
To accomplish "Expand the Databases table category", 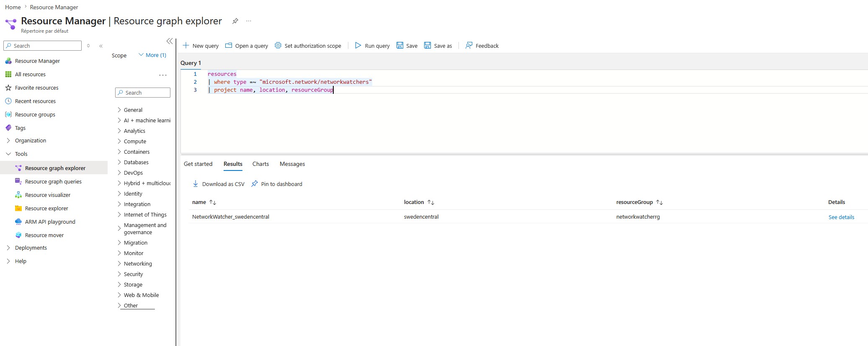I will pyautogui.click(x=119, y=162).
